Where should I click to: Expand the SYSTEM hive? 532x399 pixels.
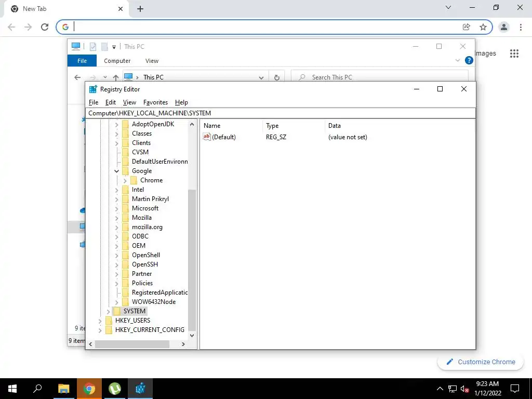point(108,311)
